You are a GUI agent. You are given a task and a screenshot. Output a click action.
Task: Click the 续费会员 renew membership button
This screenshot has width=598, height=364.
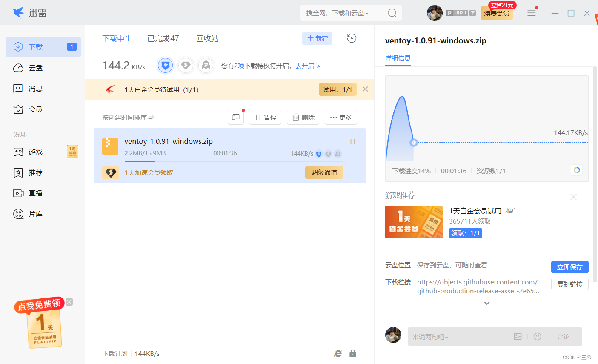[497, 13]
